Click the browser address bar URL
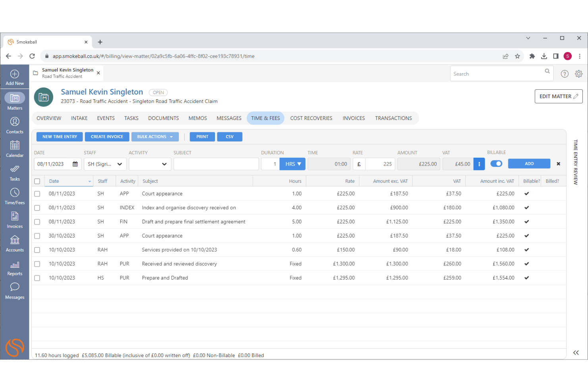588x392 pixels. click(153, 56)
